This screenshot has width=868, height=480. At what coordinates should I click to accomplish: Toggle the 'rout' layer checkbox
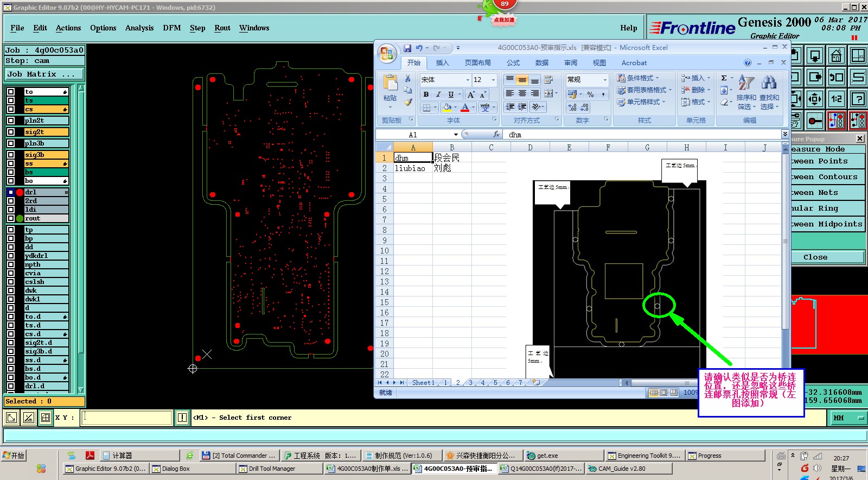point(11,218)
